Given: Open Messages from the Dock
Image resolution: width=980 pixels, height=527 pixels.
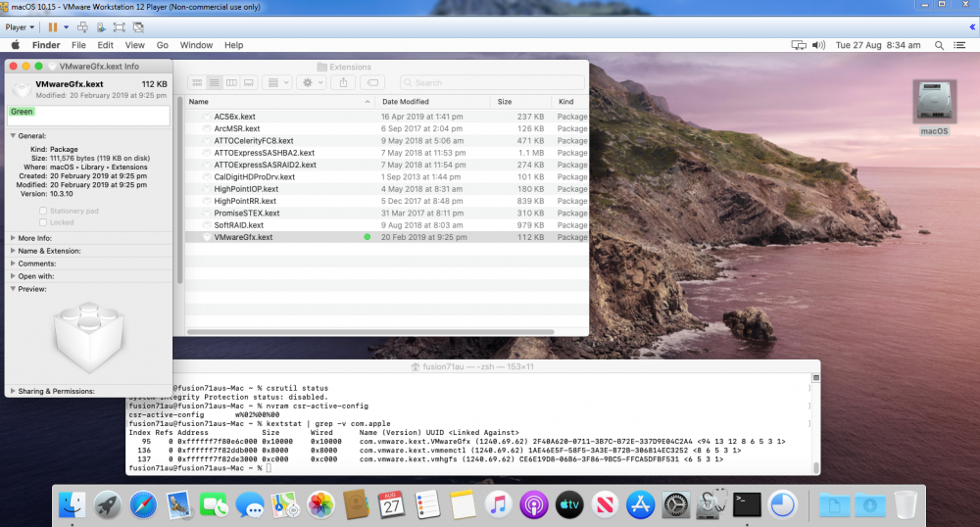Looking at the screenshot, I should [x=249, y=504].
